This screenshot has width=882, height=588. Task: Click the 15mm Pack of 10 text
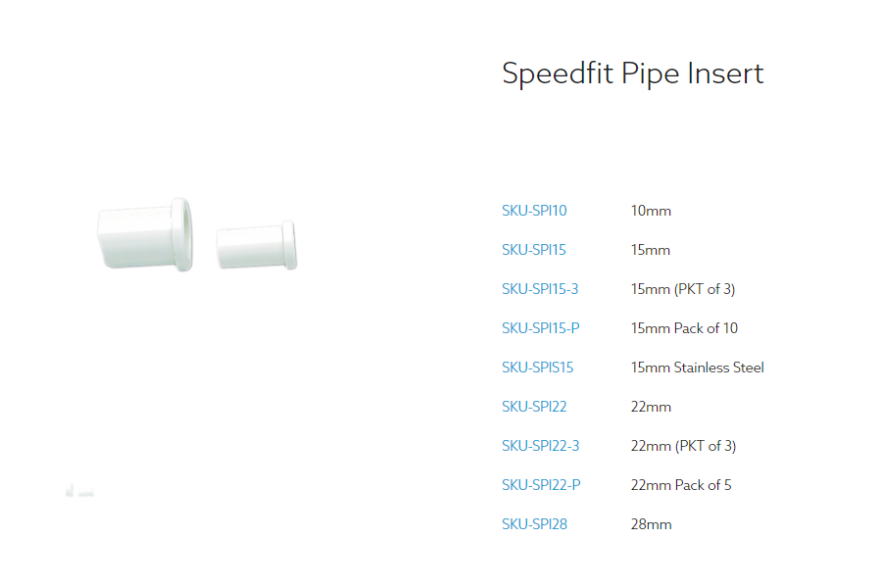click(684, 328)
